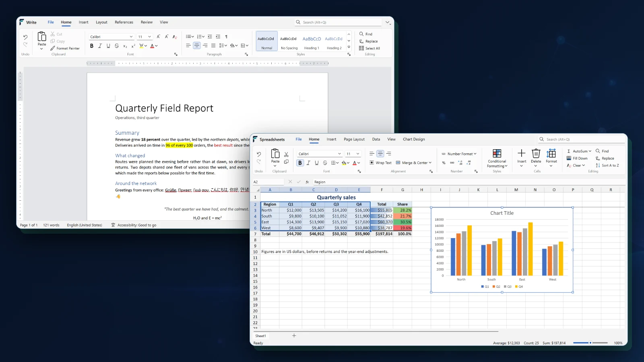Show paragraph marks in Write

click(x=226, y=37)
